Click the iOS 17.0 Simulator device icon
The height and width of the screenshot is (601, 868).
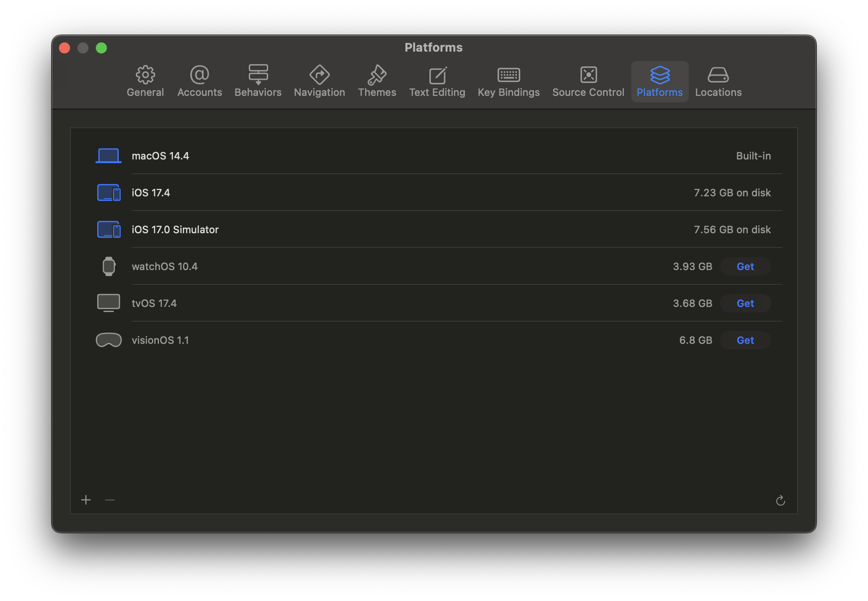pos(109,230)
